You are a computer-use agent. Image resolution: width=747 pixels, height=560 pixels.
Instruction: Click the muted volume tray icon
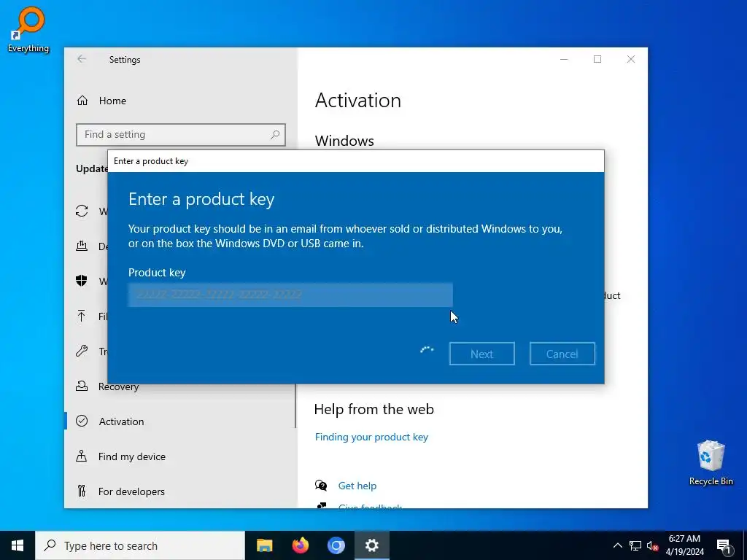click(x=653, y=545)
